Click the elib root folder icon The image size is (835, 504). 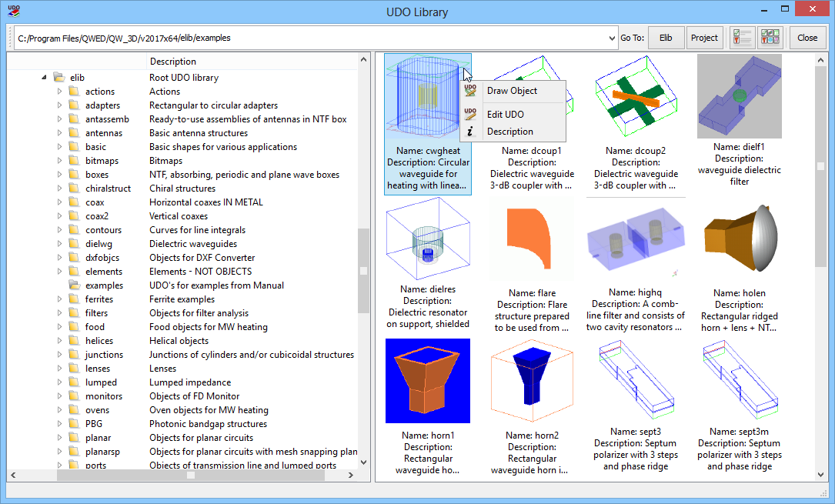(x=58, y=78)
